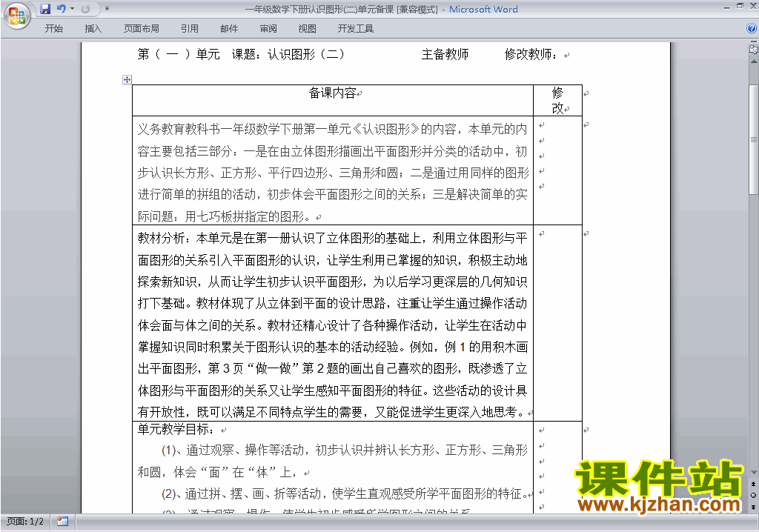This screenshot has height=532, width=759.
Task: Go to previous page double-arrow button
Action: [753, 484]
